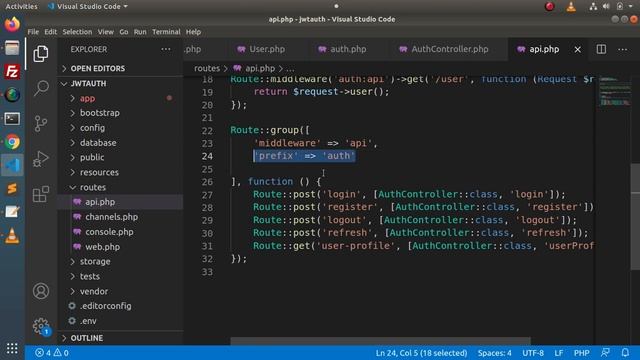Open text editor icon in dock

tap(12, 212)
